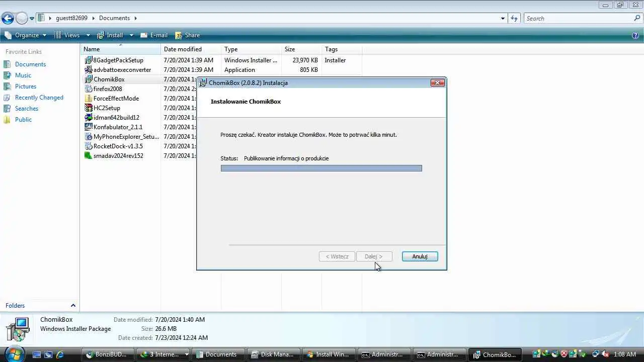Image resolution: width=644 pixels, height=362 pixels.
Task: Open the Public folder link
Action: click(23, 120)
